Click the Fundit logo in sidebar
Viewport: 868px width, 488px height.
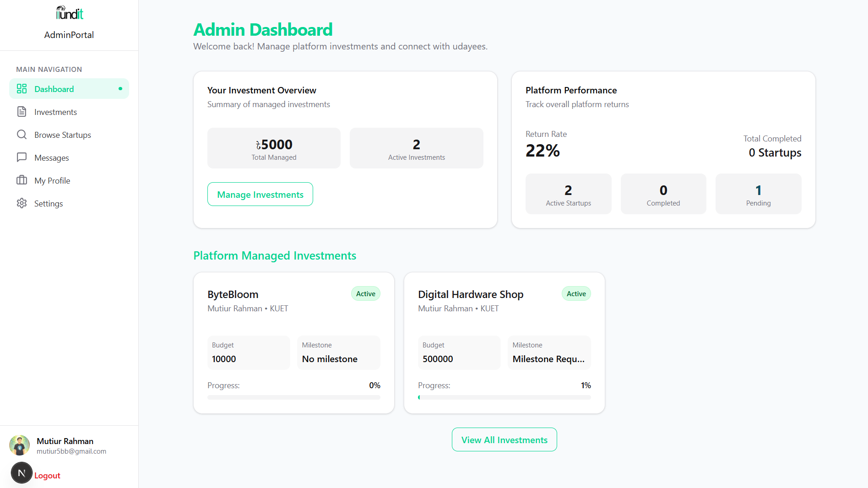coord(69,13)
